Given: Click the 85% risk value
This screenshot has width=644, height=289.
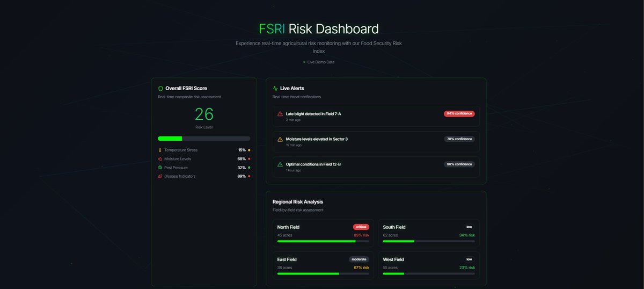Looking at the screenshot, I should pos(361,235).
